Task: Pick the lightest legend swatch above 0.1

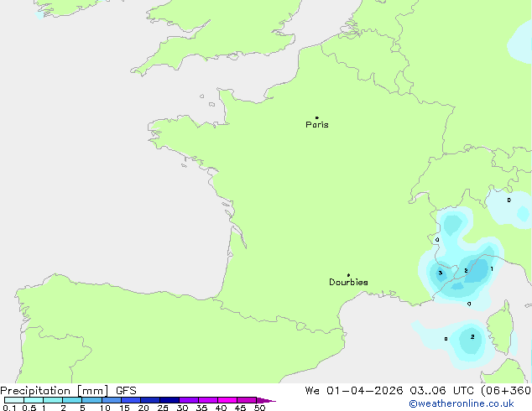Action: click(x=14, y=400)
